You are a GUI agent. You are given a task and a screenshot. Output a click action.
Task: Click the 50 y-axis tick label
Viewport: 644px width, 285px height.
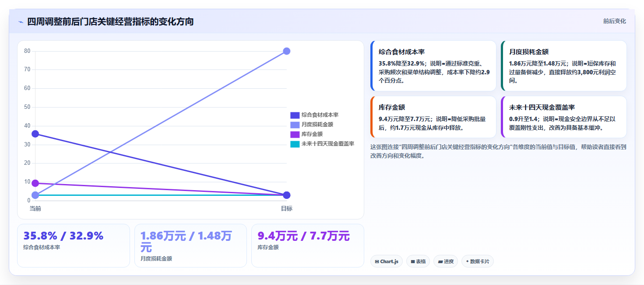tap(27, 107)
